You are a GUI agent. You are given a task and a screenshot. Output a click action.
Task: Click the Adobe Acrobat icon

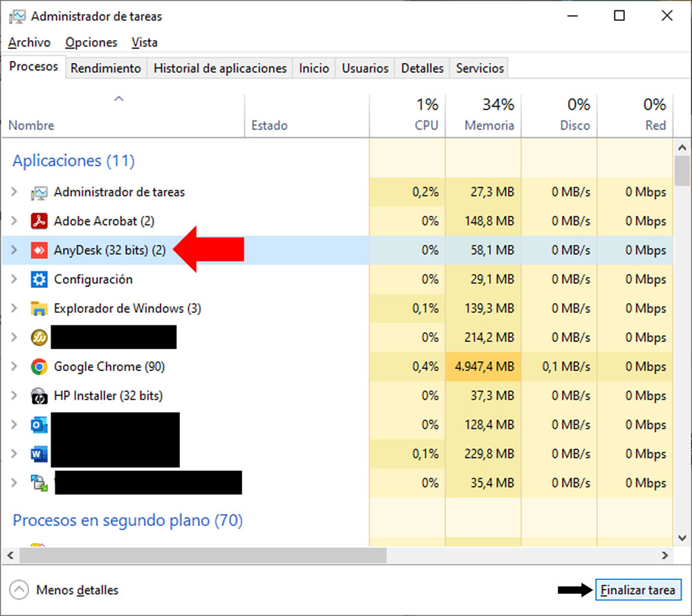coord(39,221)
